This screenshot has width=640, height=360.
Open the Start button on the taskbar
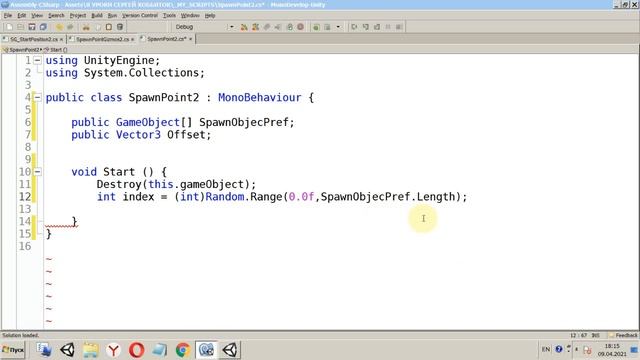pyautogui.click(x=13, y=350)
